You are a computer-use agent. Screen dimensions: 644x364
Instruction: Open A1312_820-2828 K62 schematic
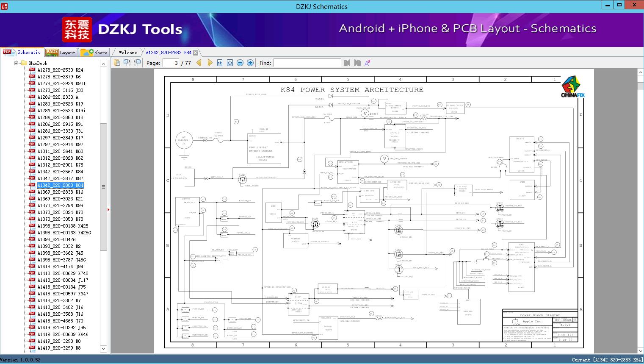60,158
